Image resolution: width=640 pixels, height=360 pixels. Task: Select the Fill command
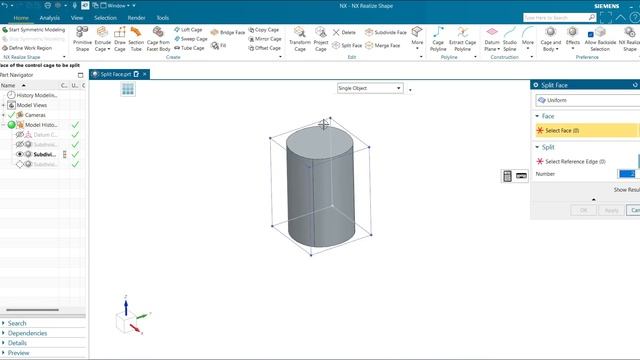[219, 45]
